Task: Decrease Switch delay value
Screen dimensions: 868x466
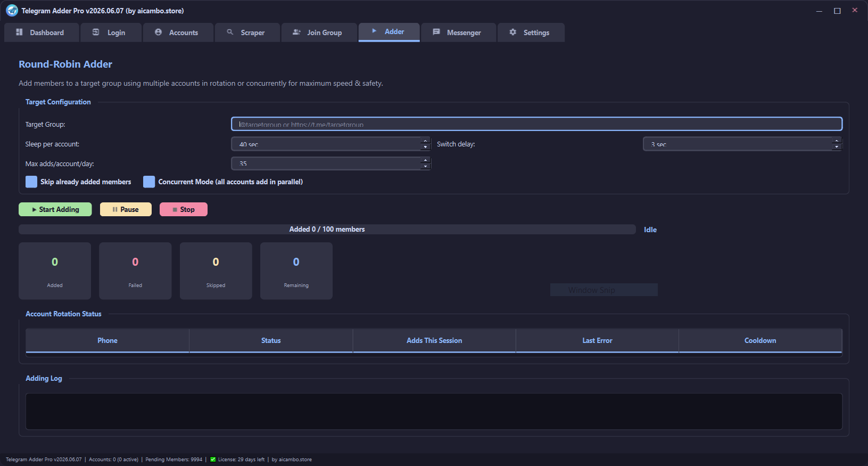Action: tap(837, 147)
